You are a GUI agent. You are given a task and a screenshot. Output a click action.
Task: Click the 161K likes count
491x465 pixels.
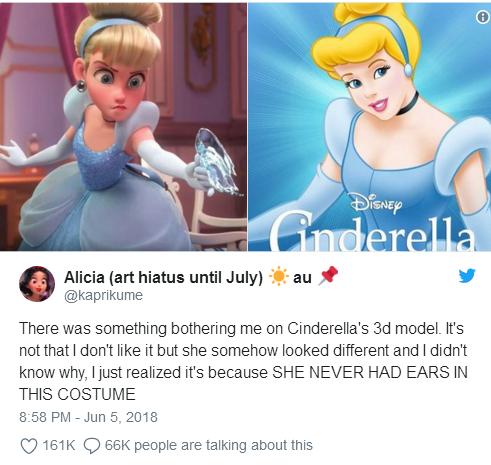(x=58, y=445)
